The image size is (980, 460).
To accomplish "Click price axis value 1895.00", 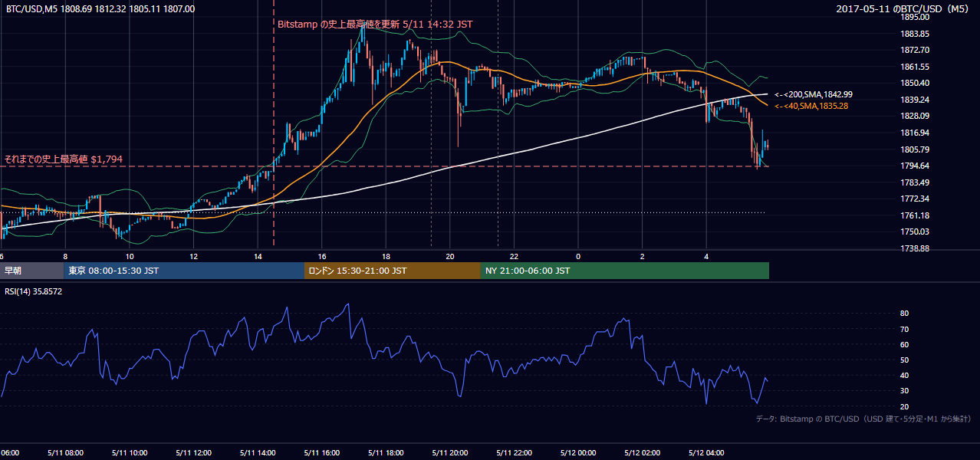I will [916, 17].
